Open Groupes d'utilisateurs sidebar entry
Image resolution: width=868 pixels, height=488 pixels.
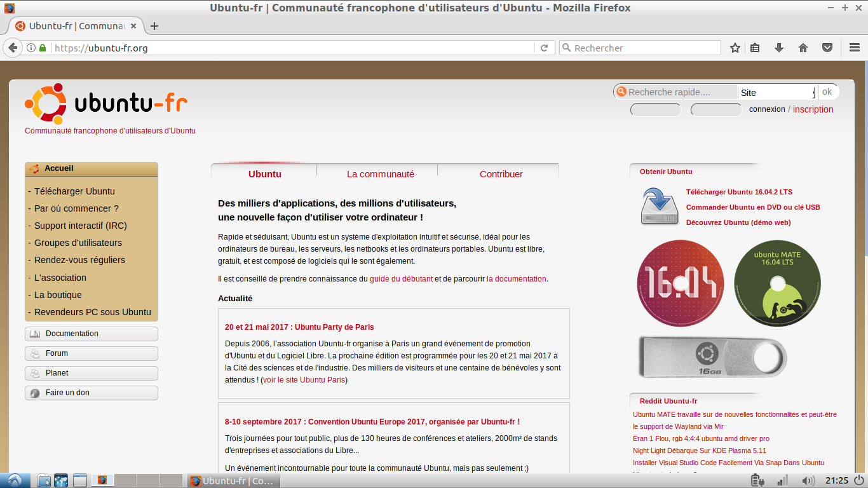coord(78,243)
